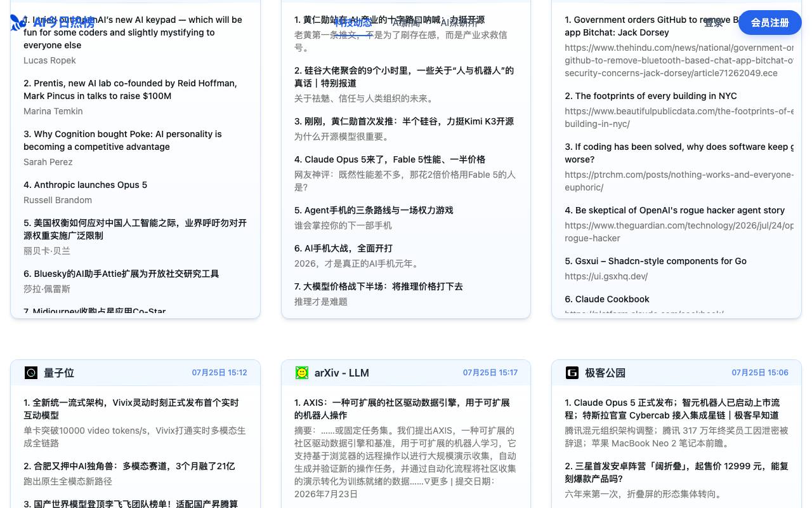The height and width of the screenshot is (508, 812).
Task: Click the summary '关于祛魅、信任与人类组织的未来。'
Action: pos(365,98)
